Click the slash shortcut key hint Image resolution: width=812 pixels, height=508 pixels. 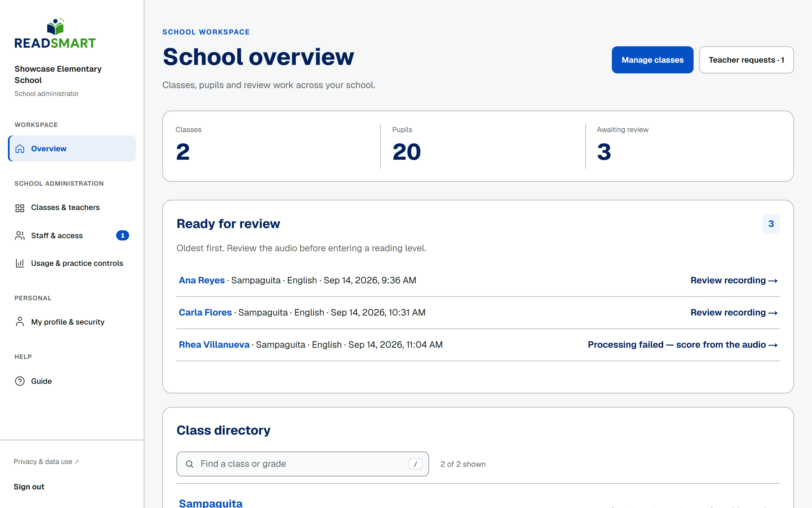point(415,464)
